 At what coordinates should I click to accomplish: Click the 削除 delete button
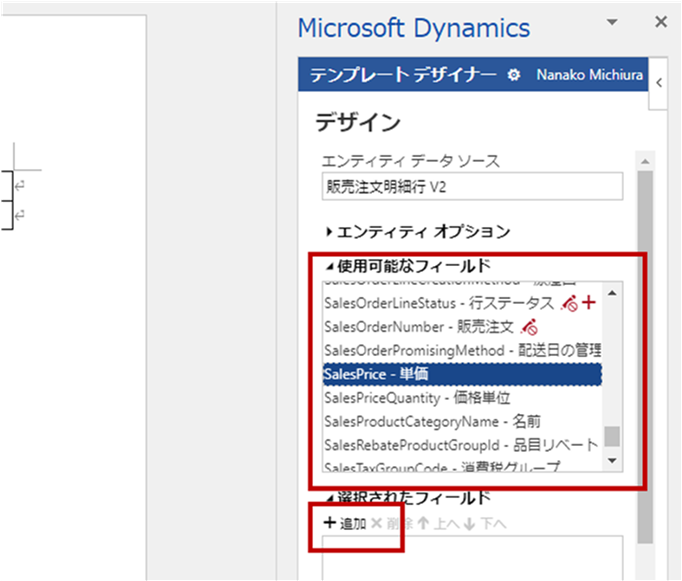[392, 524]
